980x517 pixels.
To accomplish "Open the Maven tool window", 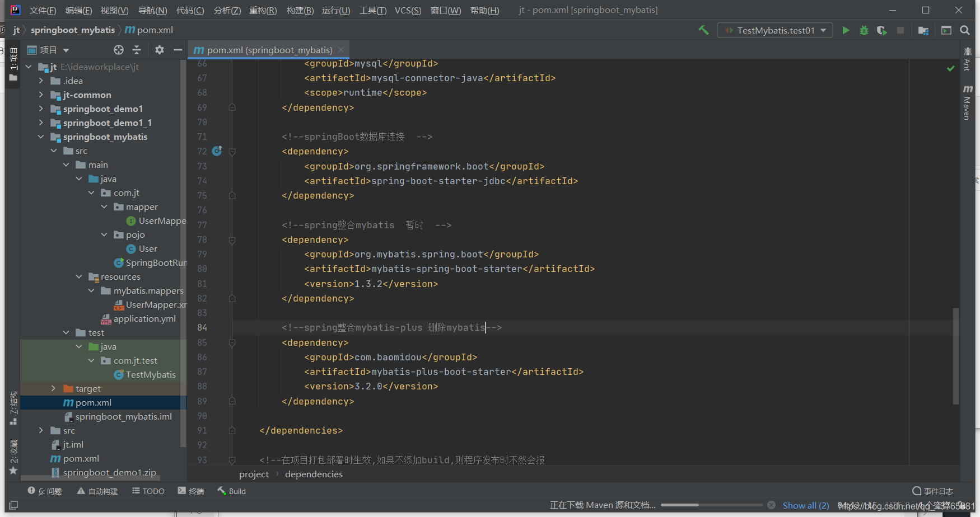I will [x=967, y=102].
